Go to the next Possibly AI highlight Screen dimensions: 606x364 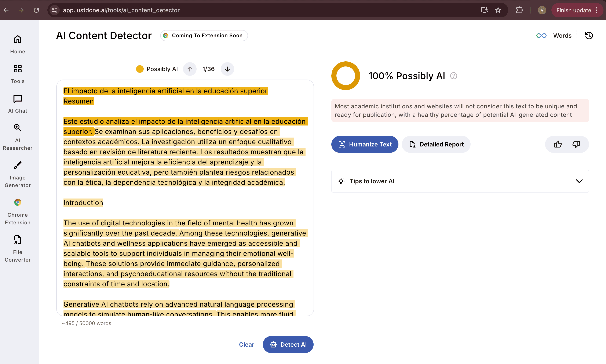[x=227, y=69]
